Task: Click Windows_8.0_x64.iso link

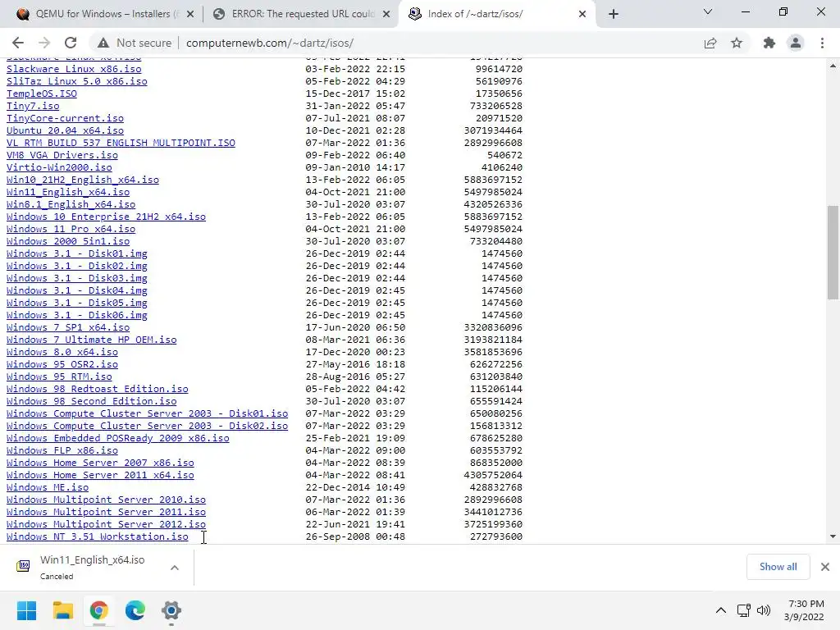Action: pos(62,353)
